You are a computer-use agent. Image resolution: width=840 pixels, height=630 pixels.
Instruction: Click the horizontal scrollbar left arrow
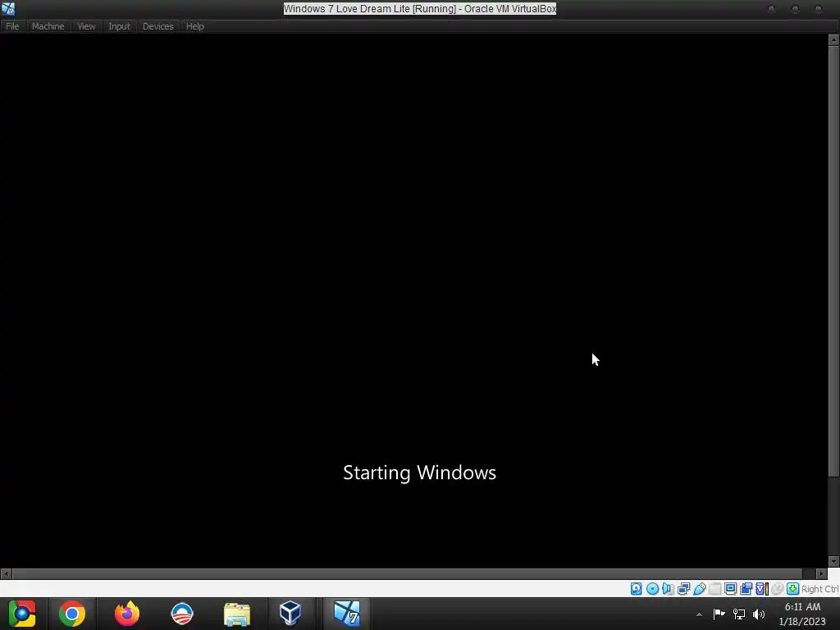point(6,573)
